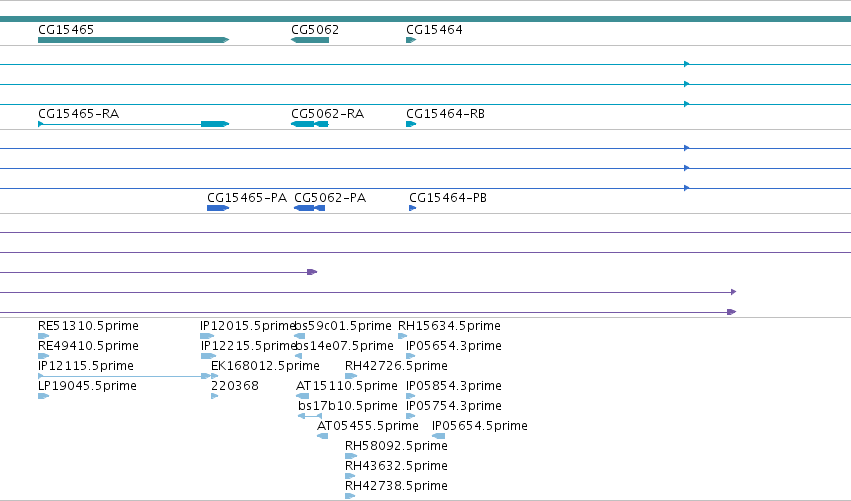
Task: Click the CG5062-PA label text
Action: (x=330, y=198)
